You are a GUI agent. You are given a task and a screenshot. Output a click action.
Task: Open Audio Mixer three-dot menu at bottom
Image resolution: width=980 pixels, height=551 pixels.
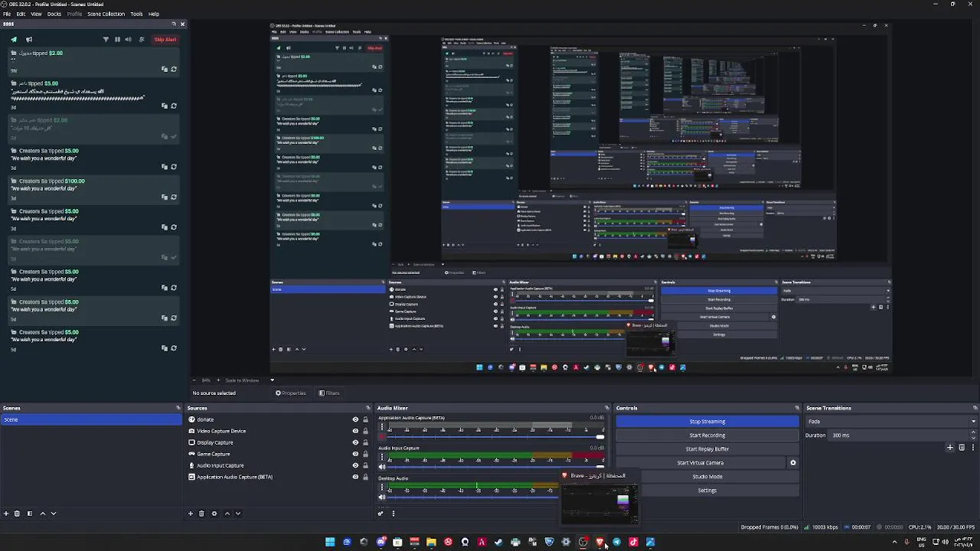[394, 514]
